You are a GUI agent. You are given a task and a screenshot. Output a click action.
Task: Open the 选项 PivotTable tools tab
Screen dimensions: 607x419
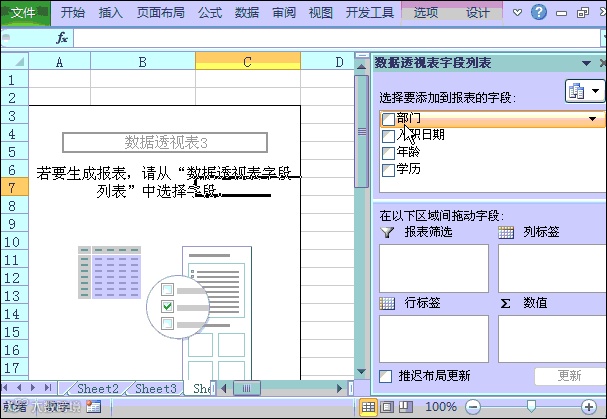[x=426, y=13]
